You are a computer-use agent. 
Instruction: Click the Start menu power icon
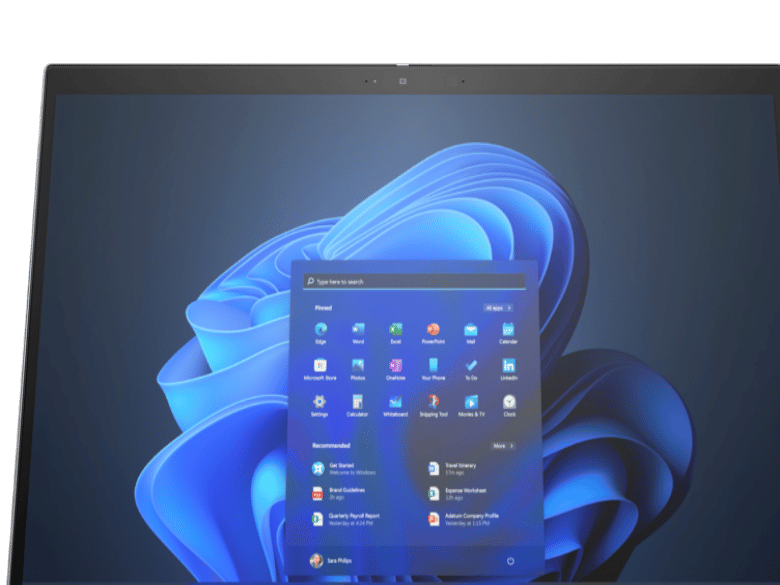tap(510, 561)
